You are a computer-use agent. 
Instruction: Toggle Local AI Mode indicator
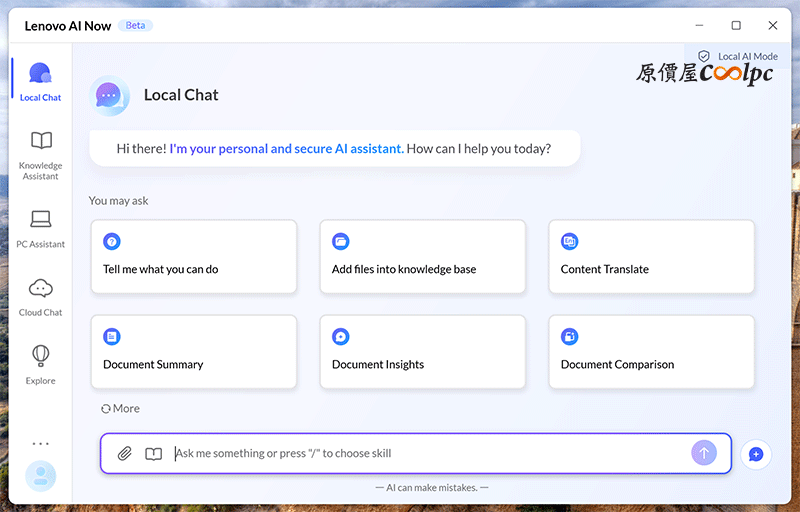click(x=738, y=56)
